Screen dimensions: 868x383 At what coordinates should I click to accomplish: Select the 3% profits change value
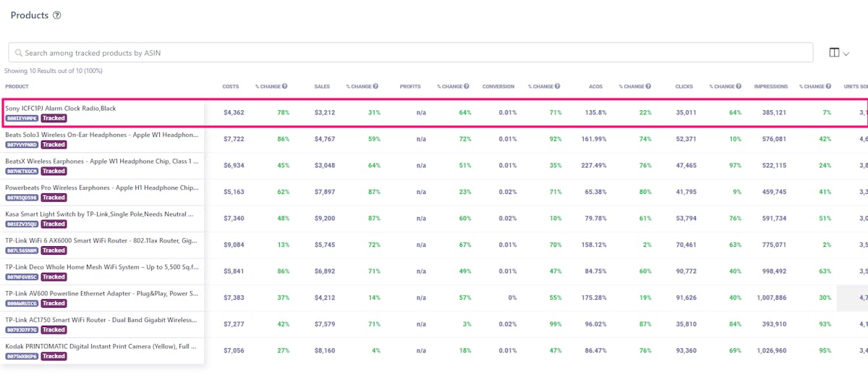click(467, 324)
